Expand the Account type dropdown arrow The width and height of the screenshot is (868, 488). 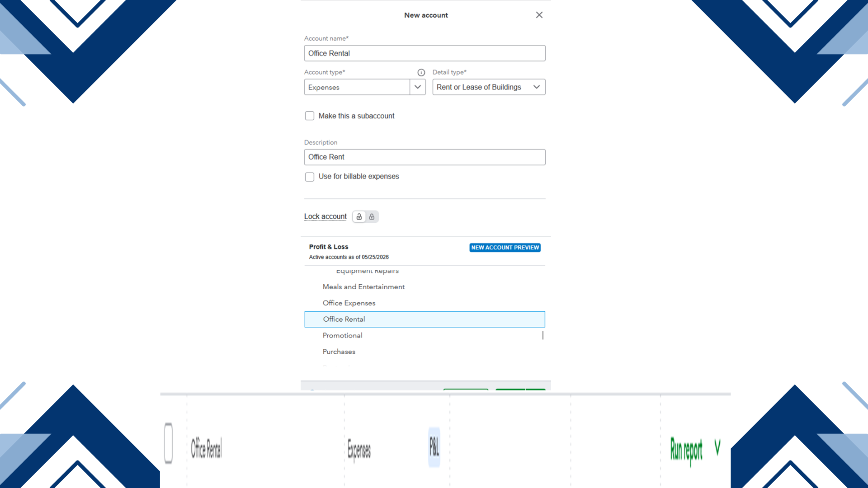click(x=418, y=87)
